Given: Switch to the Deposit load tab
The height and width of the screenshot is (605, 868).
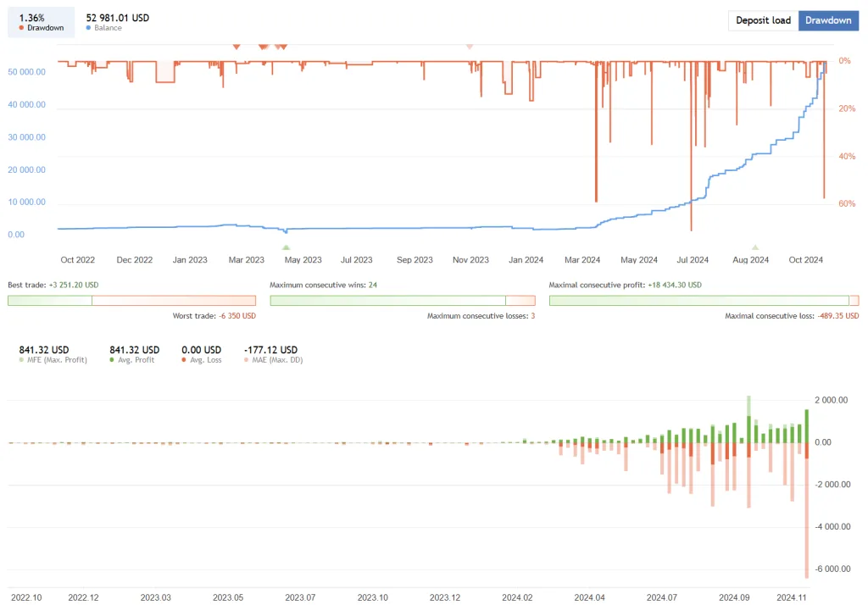Looking at the screenshot, I should tap(762, 20).
